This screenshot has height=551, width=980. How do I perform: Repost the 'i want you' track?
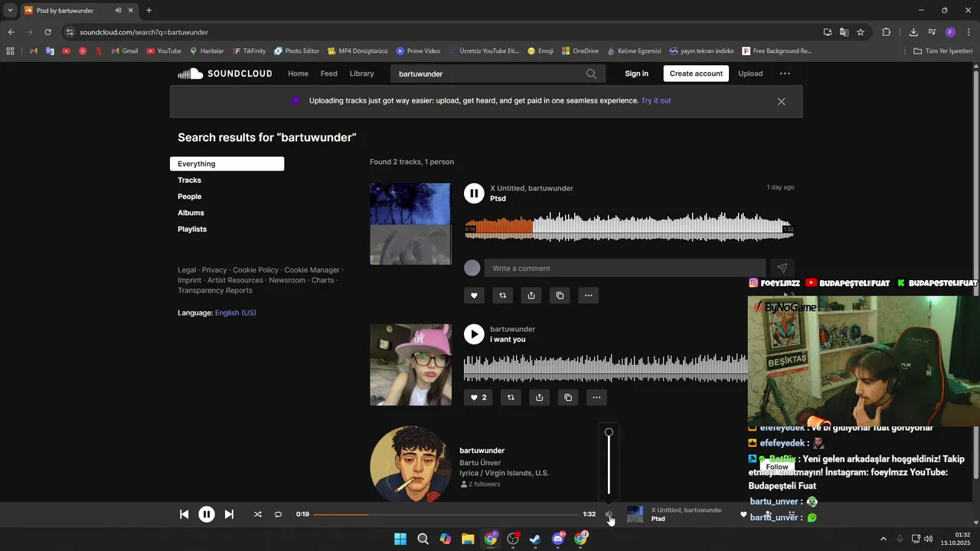[511, 397]
